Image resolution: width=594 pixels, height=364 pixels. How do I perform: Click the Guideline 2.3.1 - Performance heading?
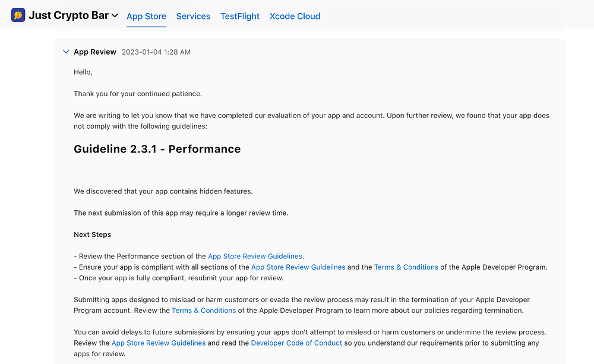[x=157, y=149]
